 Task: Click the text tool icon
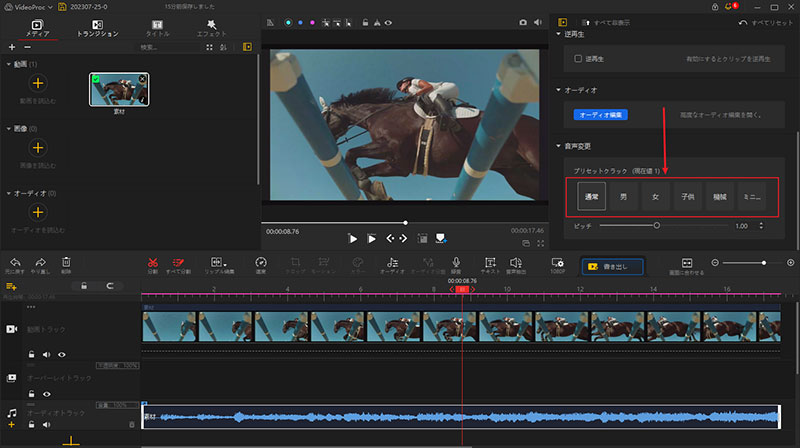point(490,262)
